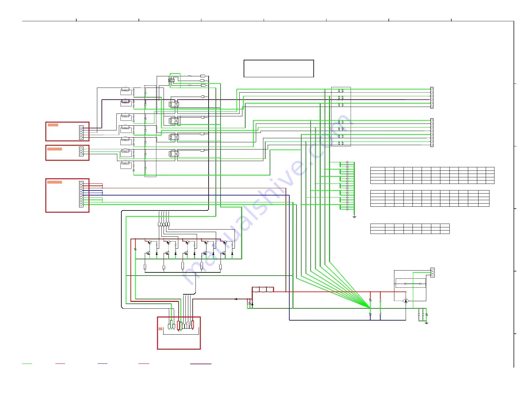
Task: Select the ground symbol beside the three capacitors
Action: click(426, 323)
